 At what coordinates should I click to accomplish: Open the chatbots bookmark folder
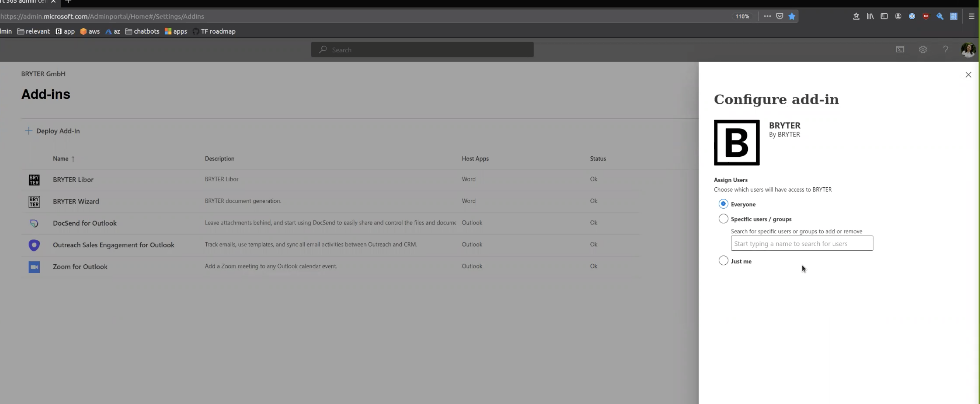tap(142, 31)
